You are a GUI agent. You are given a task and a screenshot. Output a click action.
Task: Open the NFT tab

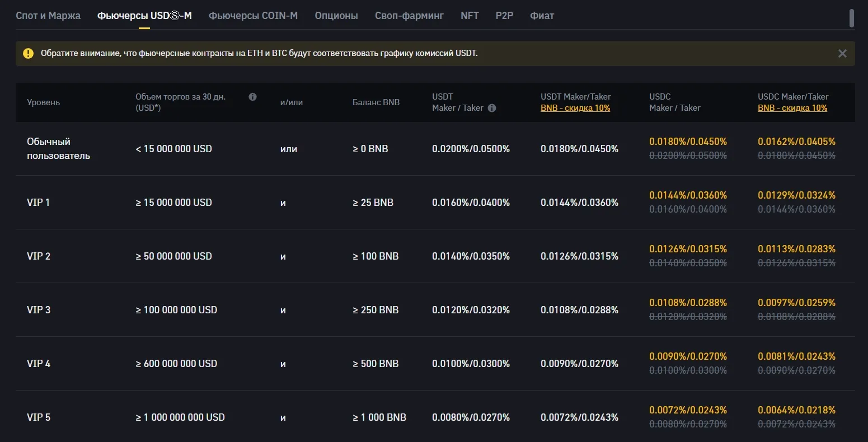(x=470, y=16)
